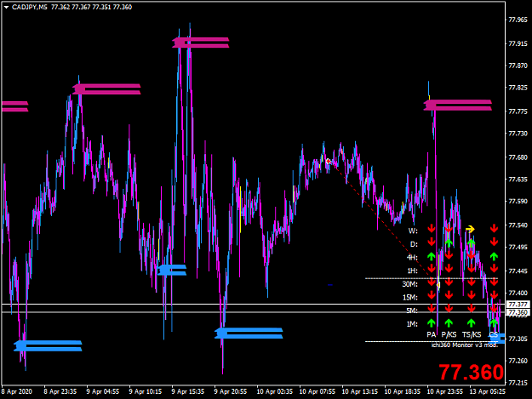
Task: Click the 10 Apr 07:55 time axis label
Action: (x=317, y=391)
